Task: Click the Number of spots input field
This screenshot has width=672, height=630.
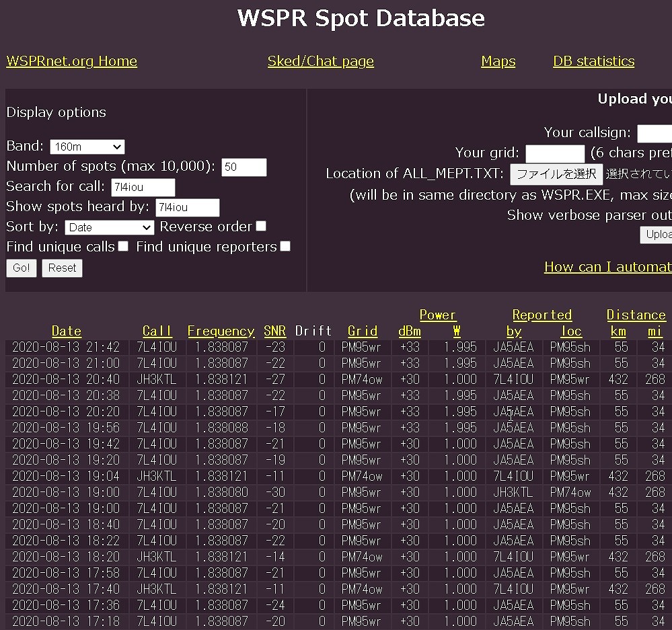Action: pos(244,167)
